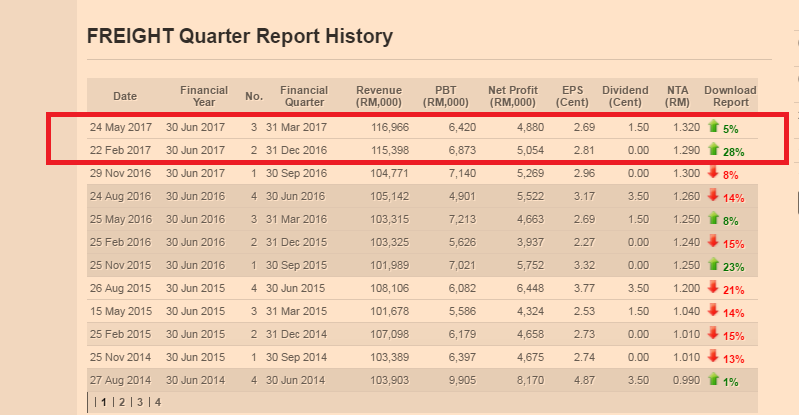Click red down arrow in 24 Aug 2016 row
The height and width of the screenshot is (415, 799).
tap(713, 195)
